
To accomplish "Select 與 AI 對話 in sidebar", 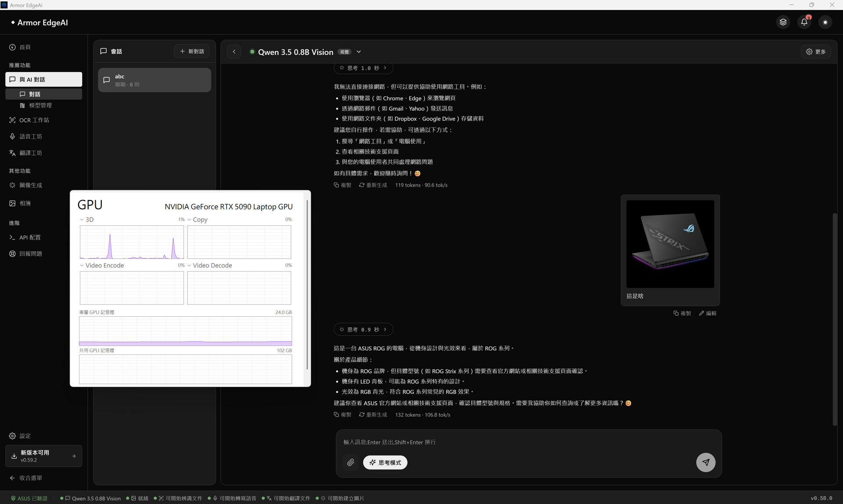I will tap(44, 79).
